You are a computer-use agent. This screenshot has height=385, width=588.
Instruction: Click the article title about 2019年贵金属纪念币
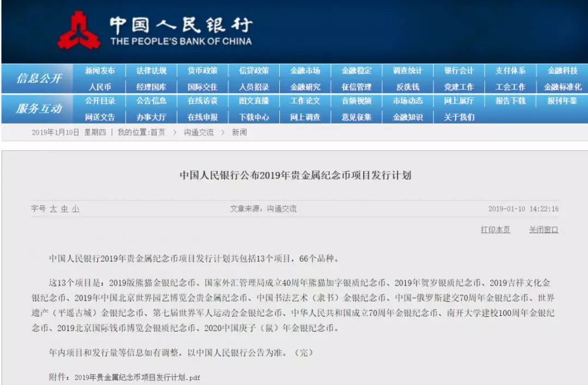click(296, 175)
